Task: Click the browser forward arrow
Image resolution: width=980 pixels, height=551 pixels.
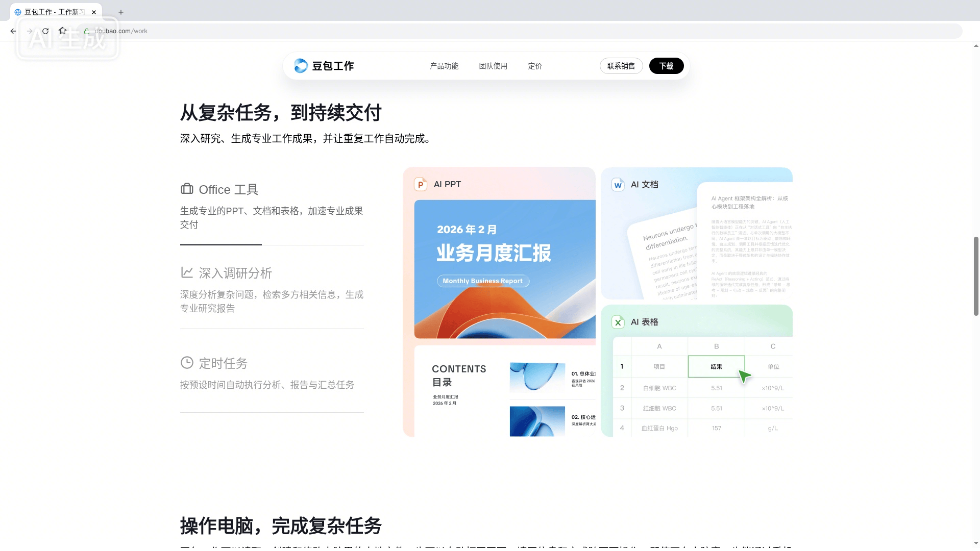Action: pyautogui.click(x=29, y=31)
